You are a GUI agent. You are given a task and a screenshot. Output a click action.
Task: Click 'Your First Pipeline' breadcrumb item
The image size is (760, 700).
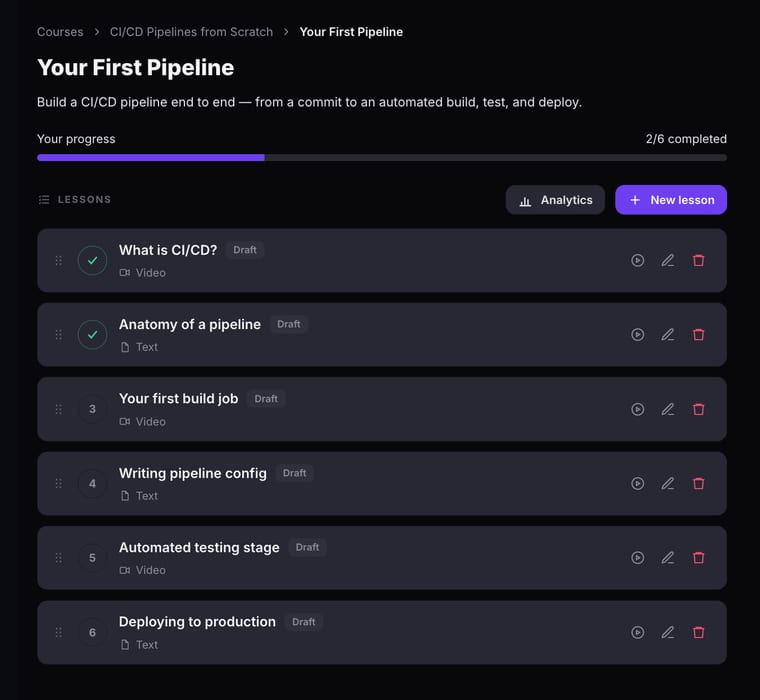351,32
